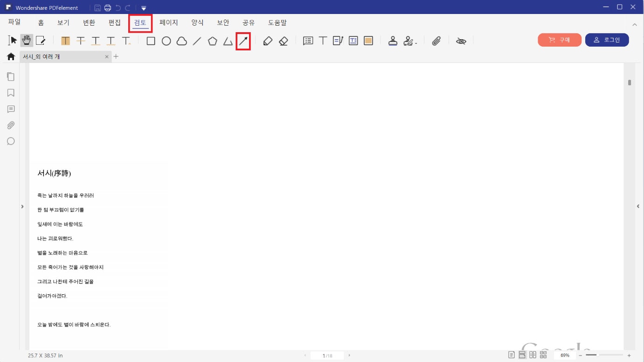Add an Attachment with the paperclip

point(436,41)
